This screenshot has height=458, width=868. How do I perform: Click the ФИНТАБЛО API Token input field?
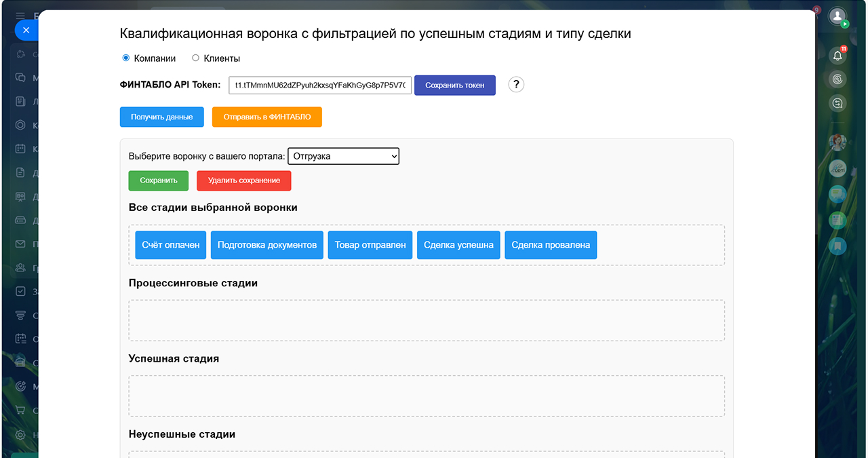point(320,85)
